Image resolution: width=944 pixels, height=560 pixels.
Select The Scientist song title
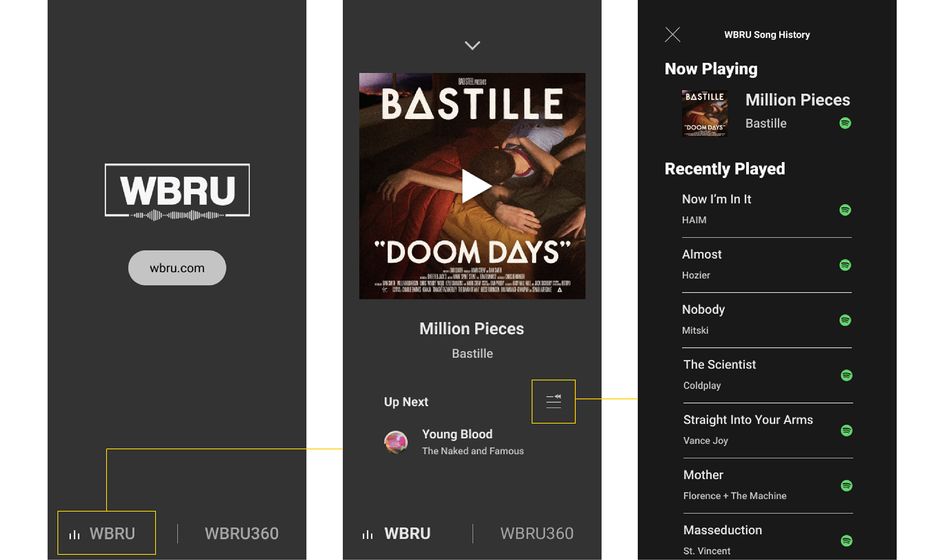(x=719, y=364)
